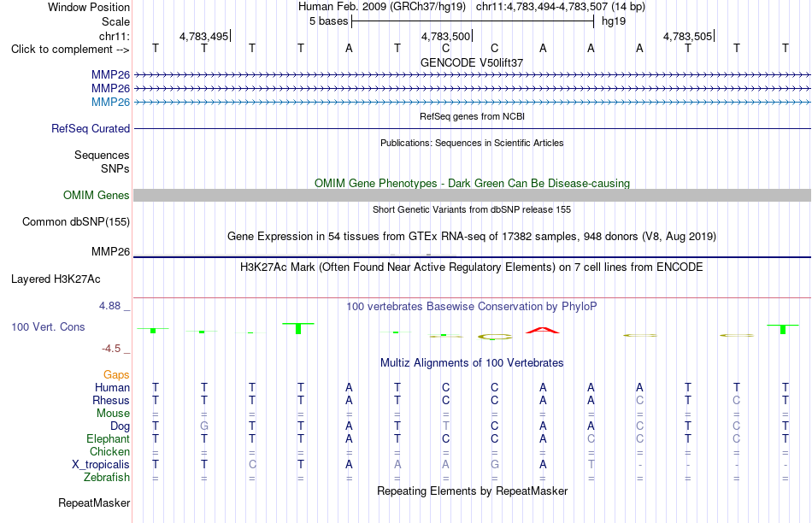Click the 100 vertebrates Basewise Conservation title
The height and width of the screenshot is (523, 812).
[472, 307]
